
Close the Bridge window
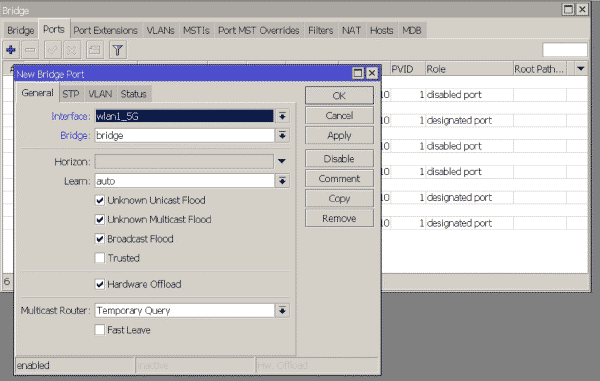pos(582,10)
